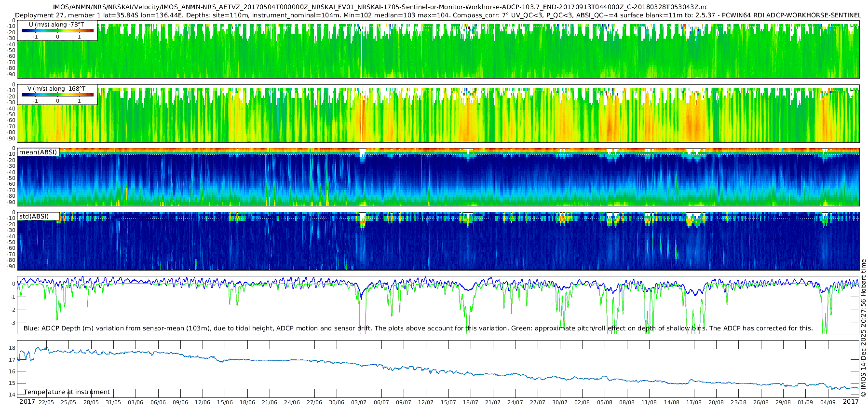Image resolution: width=868 pixels, height=410 pixels.
Task: Click the 04/09 date tick label
Action: point(828,403)
